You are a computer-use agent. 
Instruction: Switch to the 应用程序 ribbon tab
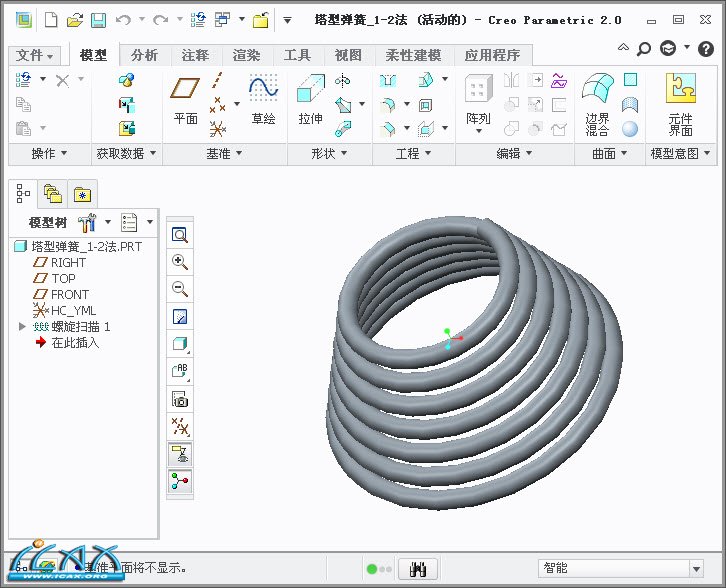[x=492, y=56]
